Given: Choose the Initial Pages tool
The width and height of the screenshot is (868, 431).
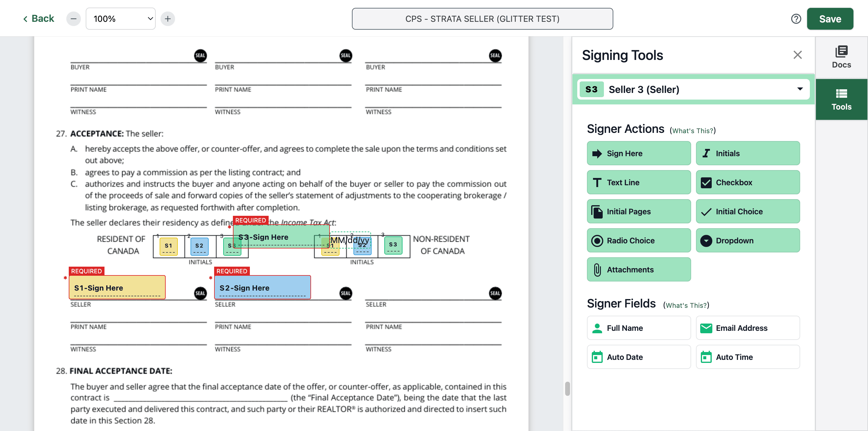Looking at the screenshot, I should click(x=638, y=212).
